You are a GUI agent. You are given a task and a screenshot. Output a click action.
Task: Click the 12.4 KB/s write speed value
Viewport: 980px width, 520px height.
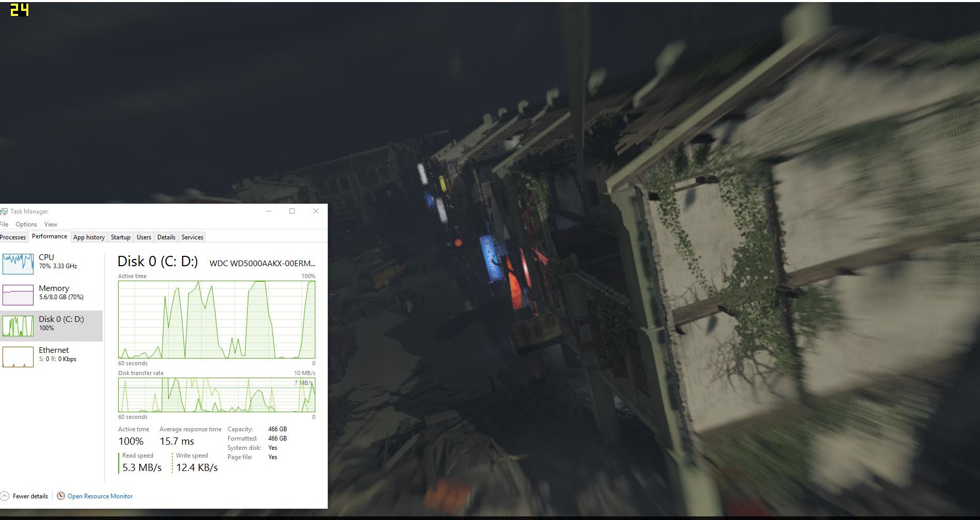[197, 468]
